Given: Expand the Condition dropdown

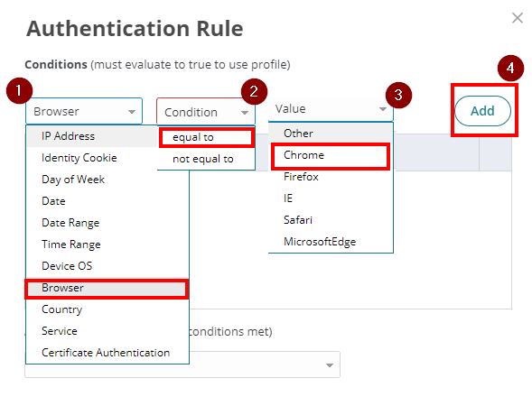Looking at the screenshot, I should [206, 112].
